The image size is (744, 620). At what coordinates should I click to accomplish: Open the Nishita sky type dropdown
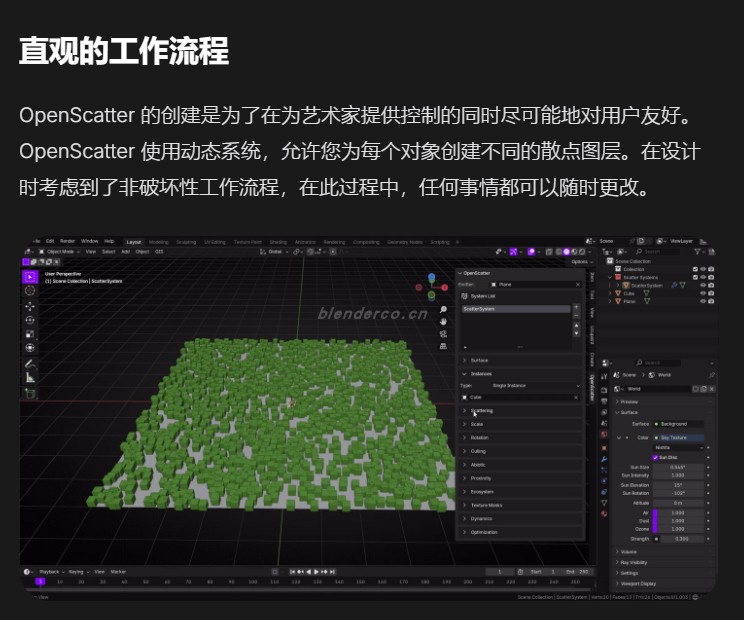pyautogui.click(x=679, y=447)
